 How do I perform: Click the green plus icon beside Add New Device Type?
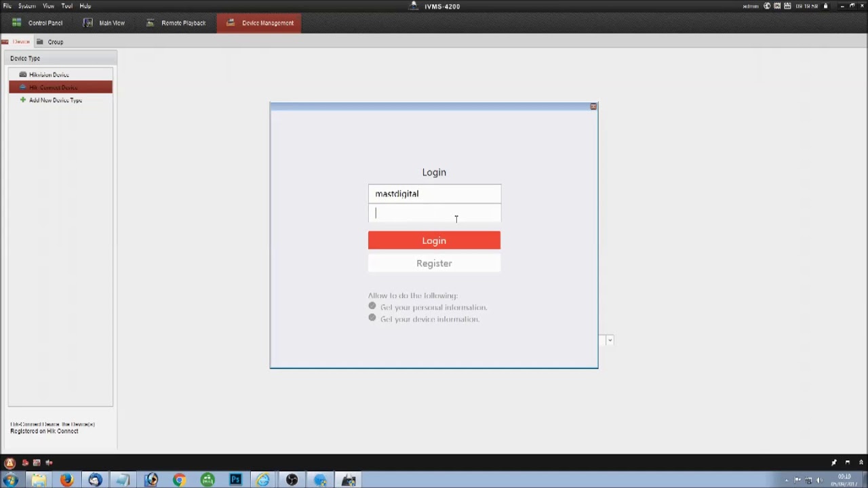[23, 100]
